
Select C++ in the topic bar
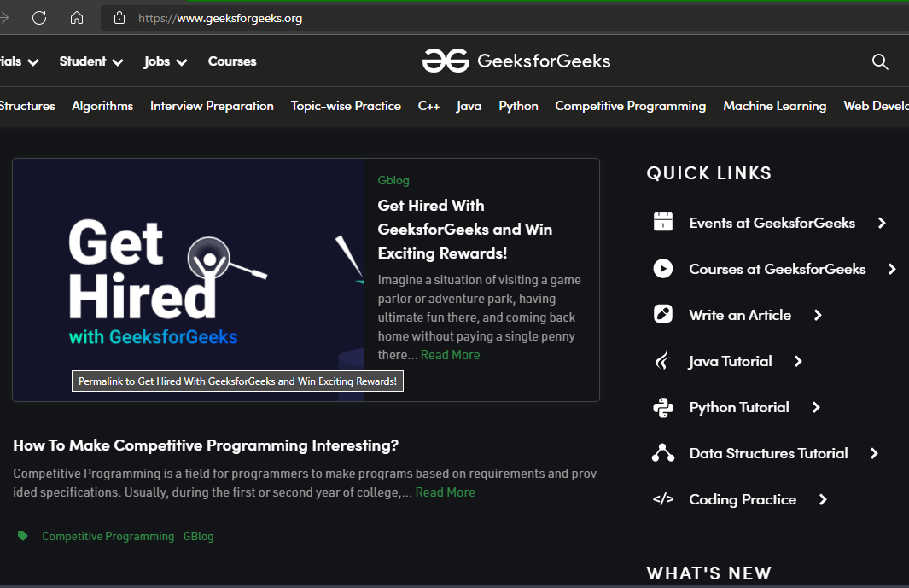428,106
